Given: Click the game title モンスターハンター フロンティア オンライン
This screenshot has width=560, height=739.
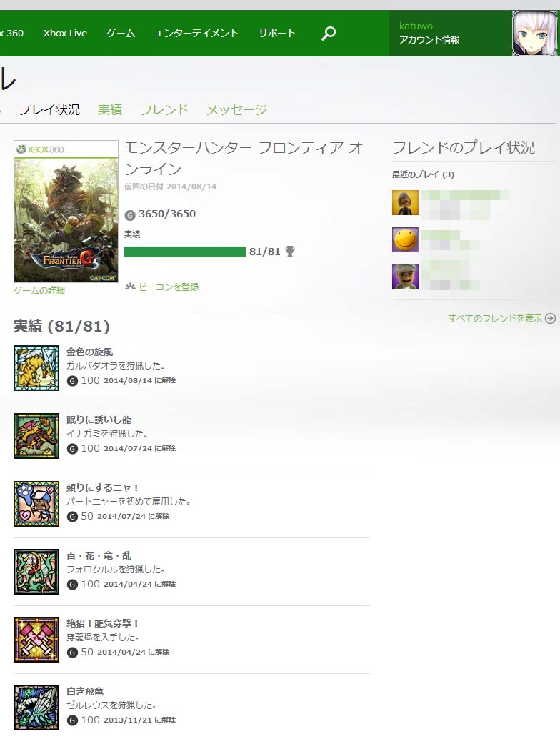Looking at the screenshot, I should point(244,158).
